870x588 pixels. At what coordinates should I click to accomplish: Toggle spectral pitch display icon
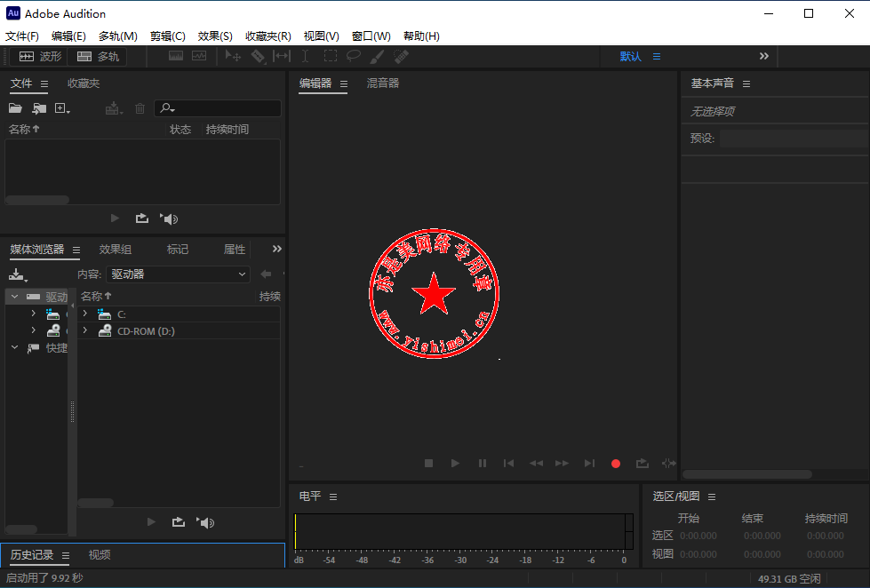(199, 56)
